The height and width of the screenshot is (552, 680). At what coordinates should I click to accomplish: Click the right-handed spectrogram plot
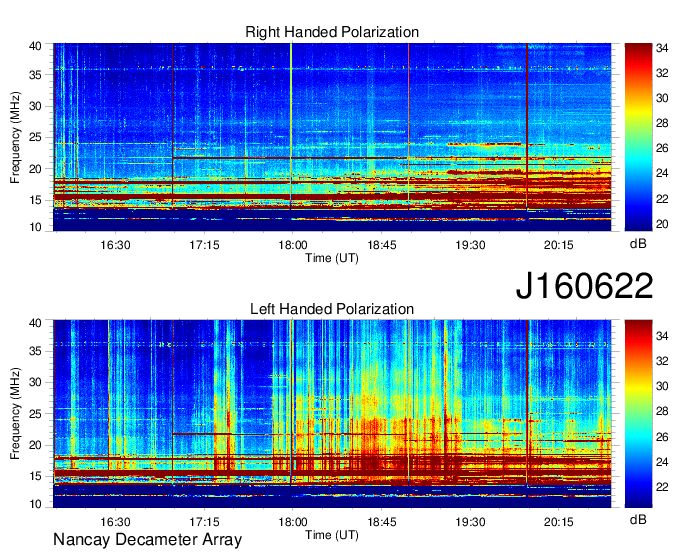332,137
